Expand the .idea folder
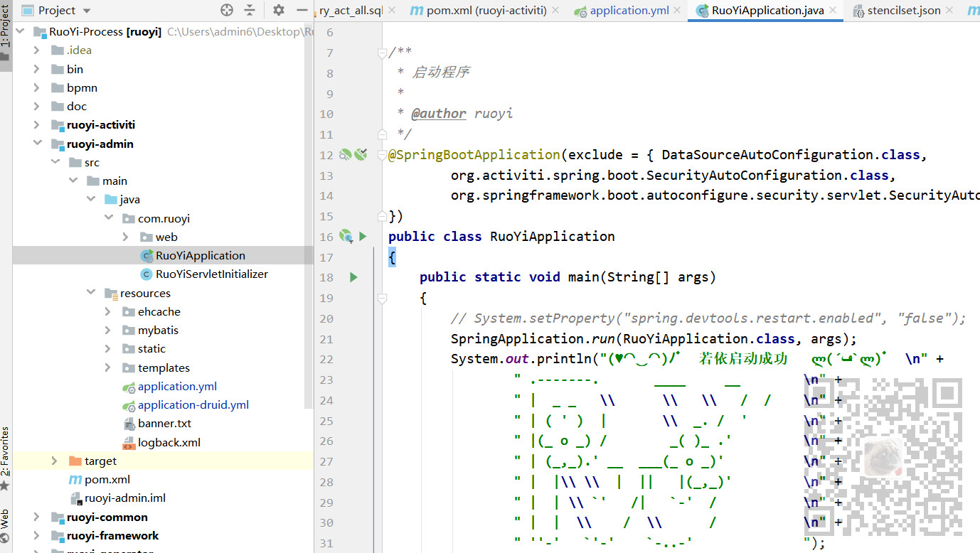 click(36, 50)
